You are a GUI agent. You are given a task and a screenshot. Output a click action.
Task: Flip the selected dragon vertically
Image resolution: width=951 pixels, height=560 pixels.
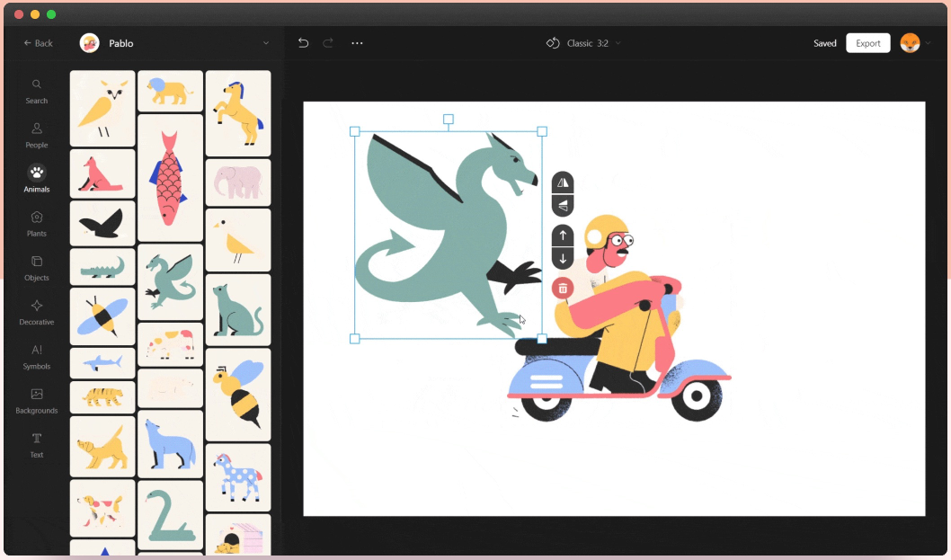point(562,204)
